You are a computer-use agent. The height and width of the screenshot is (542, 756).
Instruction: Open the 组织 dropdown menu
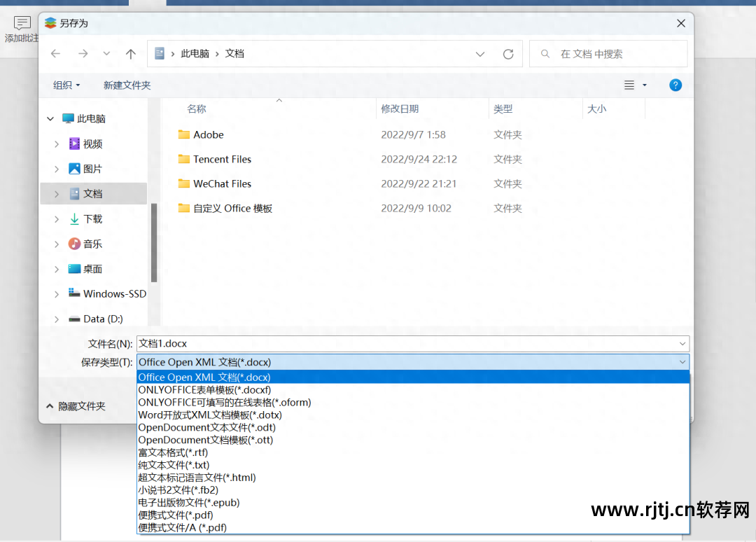tap(66, 85)
